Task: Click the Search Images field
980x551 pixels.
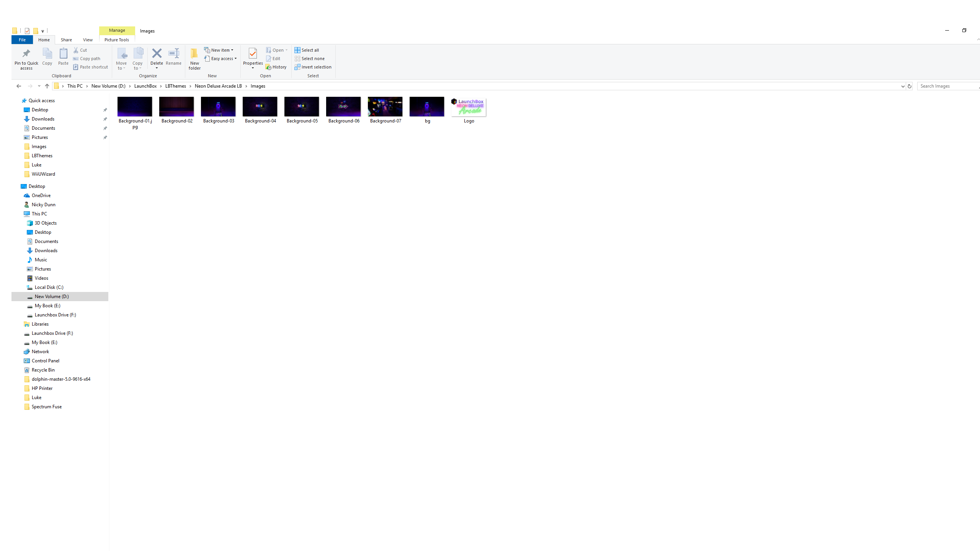Action: pos(949,86)
